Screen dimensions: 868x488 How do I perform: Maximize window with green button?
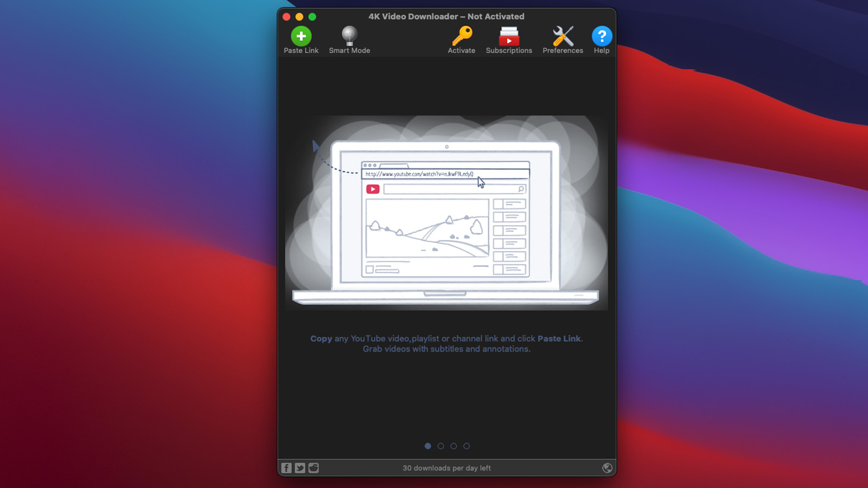[x=312, y=17]
